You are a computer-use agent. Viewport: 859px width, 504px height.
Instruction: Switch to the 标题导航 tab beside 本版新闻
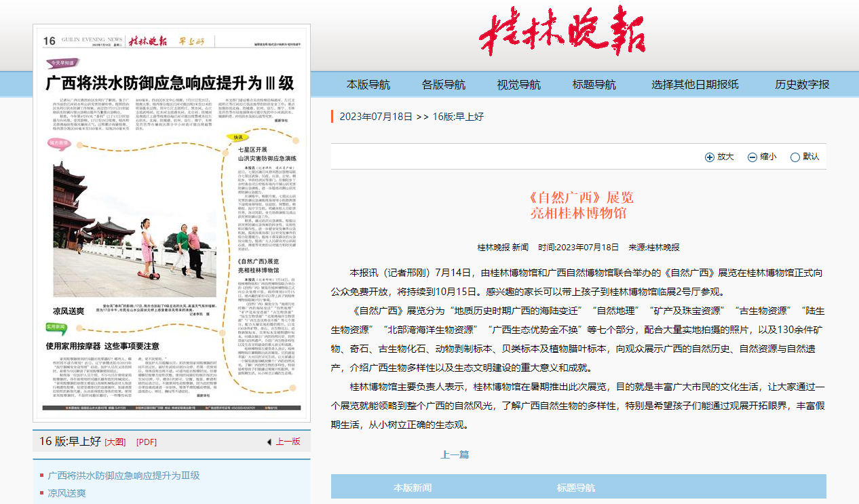[x=576, y=488]
